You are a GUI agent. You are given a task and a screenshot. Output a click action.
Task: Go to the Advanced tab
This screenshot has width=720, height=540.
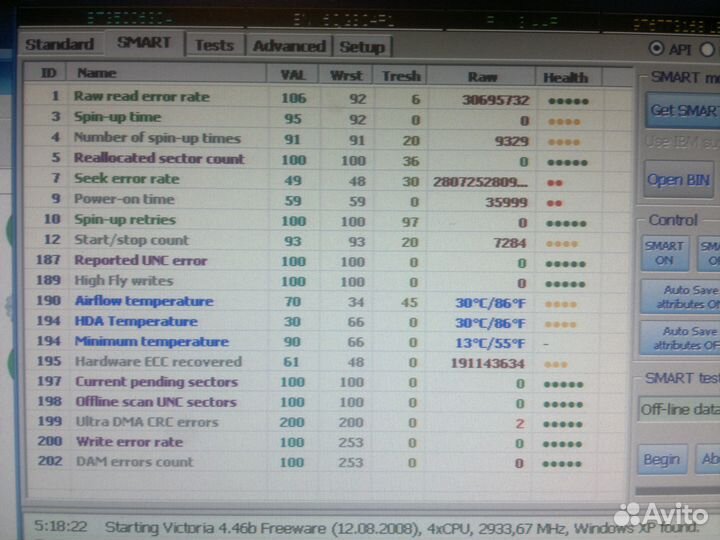289,46
